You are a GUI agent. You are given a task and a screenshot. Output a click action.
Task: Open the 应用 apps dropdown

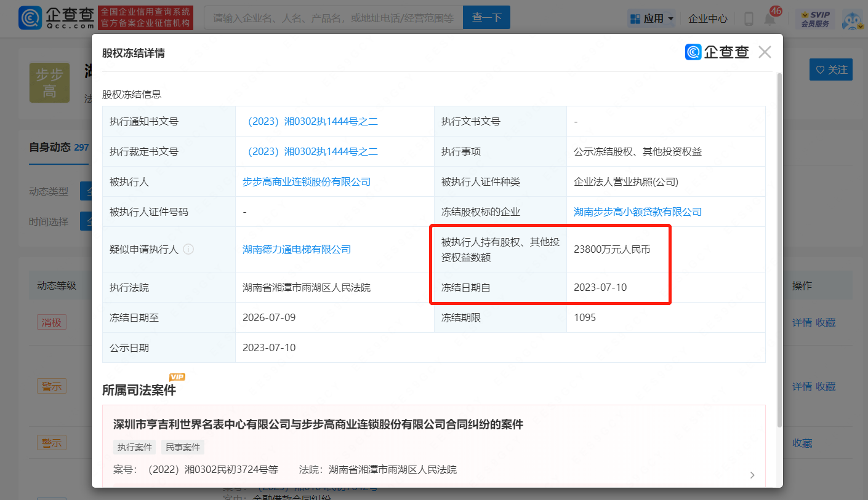[651, 18]
